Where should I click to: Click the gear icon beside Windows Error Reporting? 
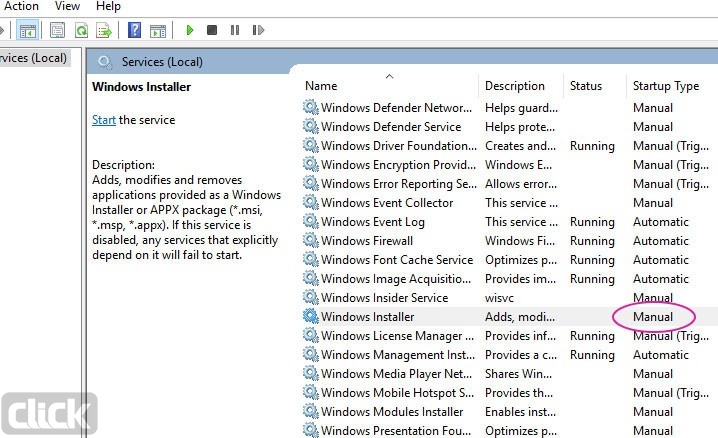point(310,184)
